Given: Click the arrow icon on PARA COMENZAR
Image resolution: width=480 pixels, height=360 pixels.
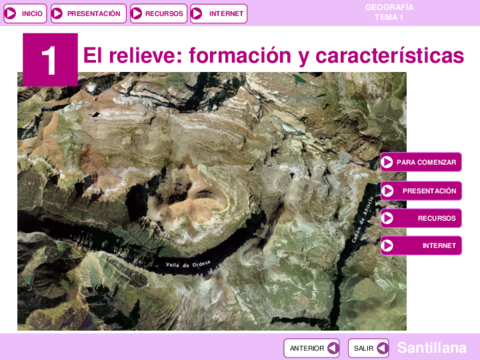Looking at the screenshot, I should click(x=387, y=162).
